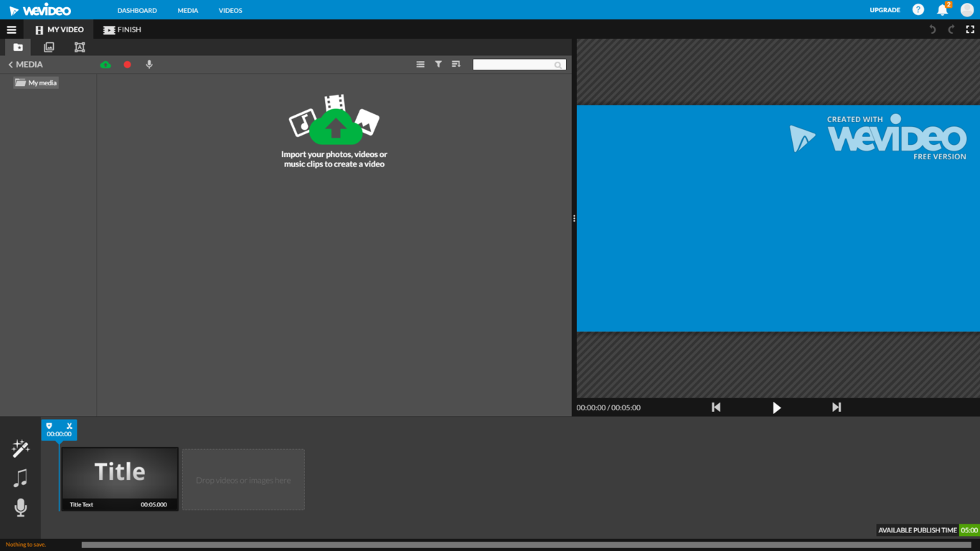The width and height of the screenshot is (980, 551).
Task: Open the music note audio tool
Action: tap(21, 478)
